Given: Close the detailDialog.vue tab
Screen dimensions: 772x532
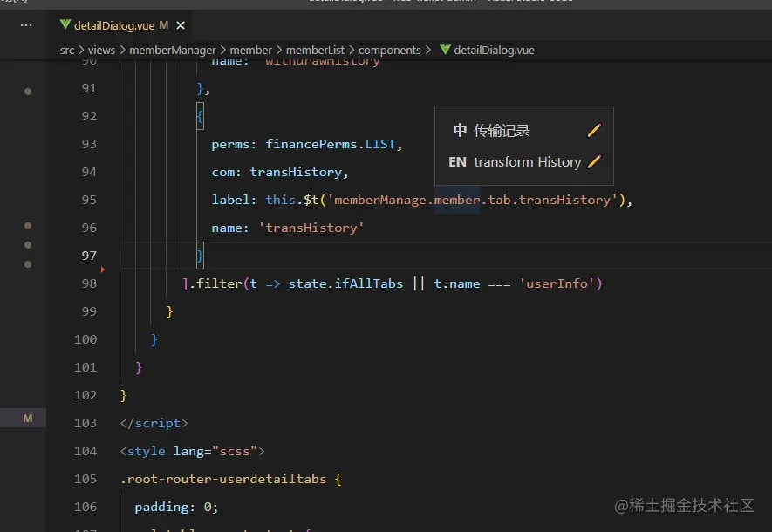Looking at the screenshot, I should pyautogui.click(x=181, y=25).
